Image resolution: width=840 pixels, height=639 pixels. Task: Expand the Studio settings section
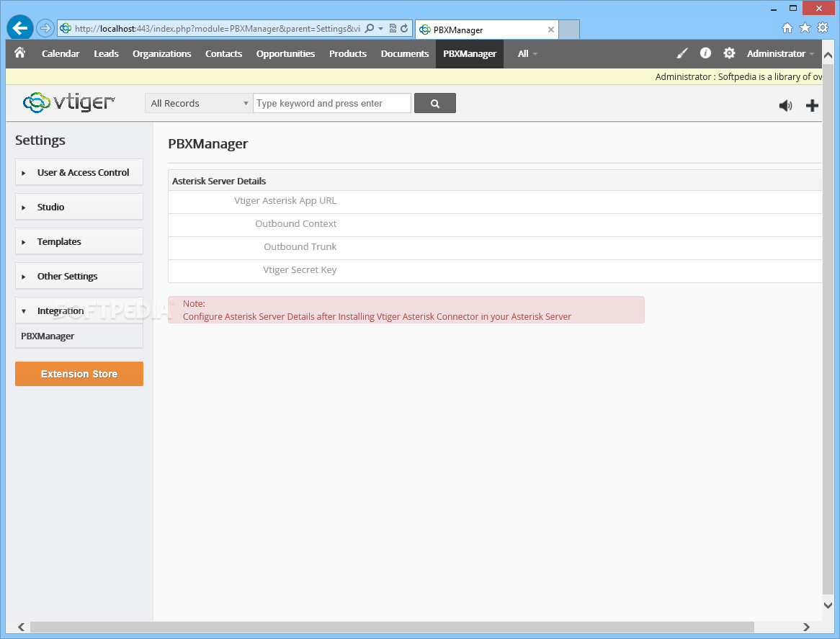point(79,207)
